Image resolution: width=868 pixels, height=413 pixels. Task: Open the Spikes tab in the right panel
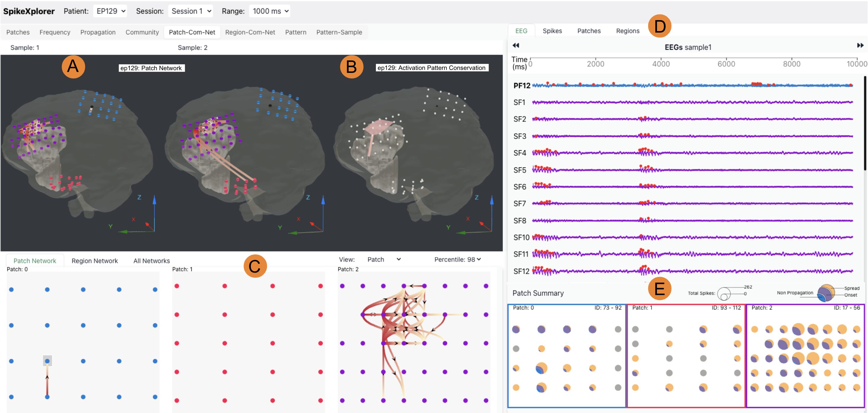[x=553, y=31]
